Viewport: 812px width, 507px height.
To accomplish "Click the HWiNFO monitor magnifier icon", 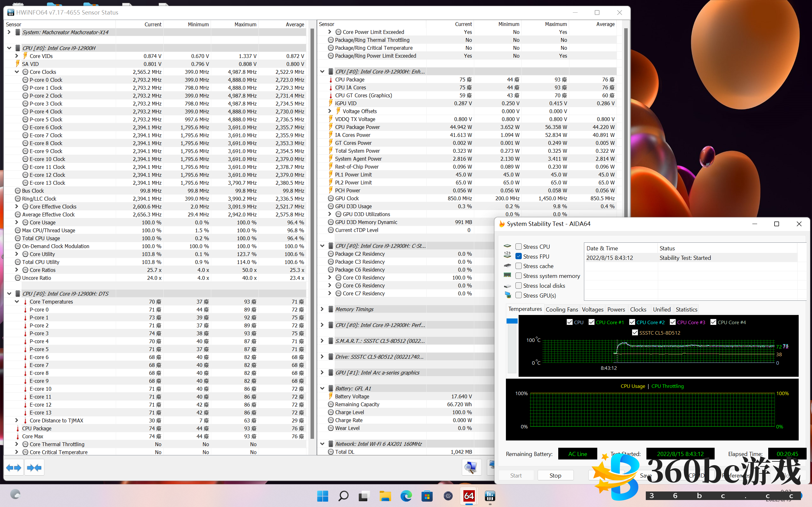I will coord(471,467).
